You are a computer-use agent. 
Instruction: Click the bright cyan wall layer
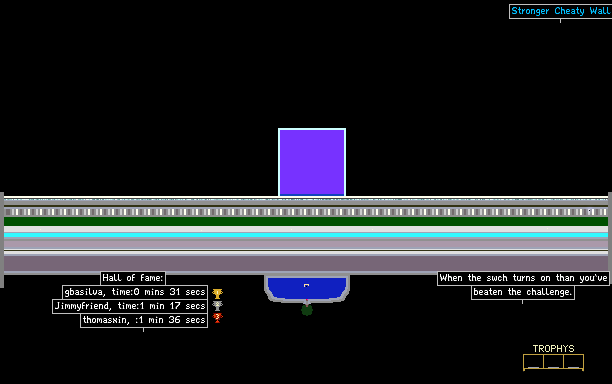pyautogui.click(x=306, y=235)
